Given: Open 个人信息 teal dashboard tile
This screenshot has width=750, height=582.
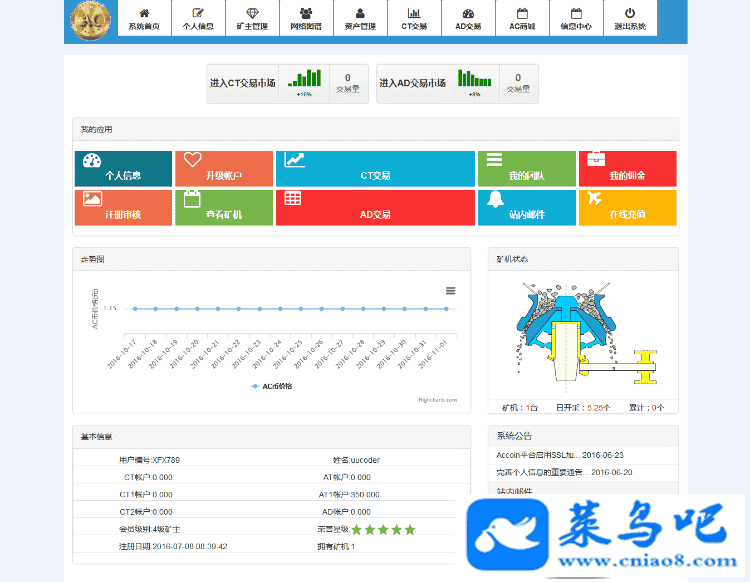Looking at the screenshot, I should click(123, 168).
